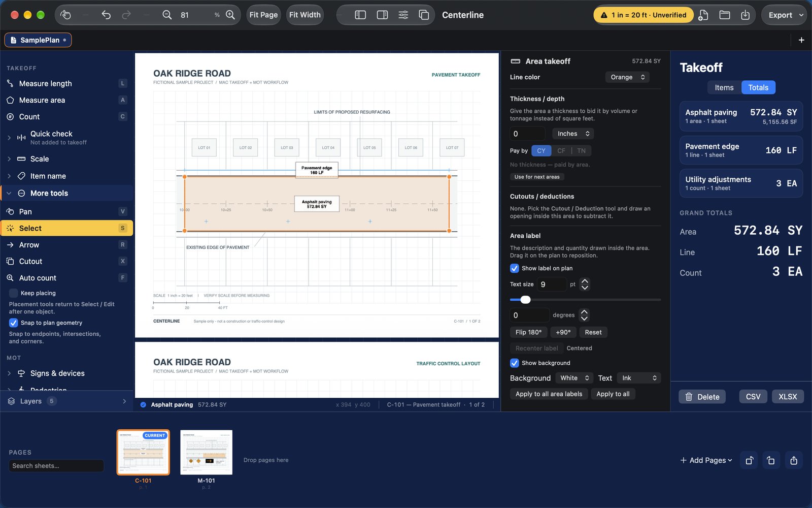
Task: Toggle the left sidebar panel icon
Action: (360, 15)
